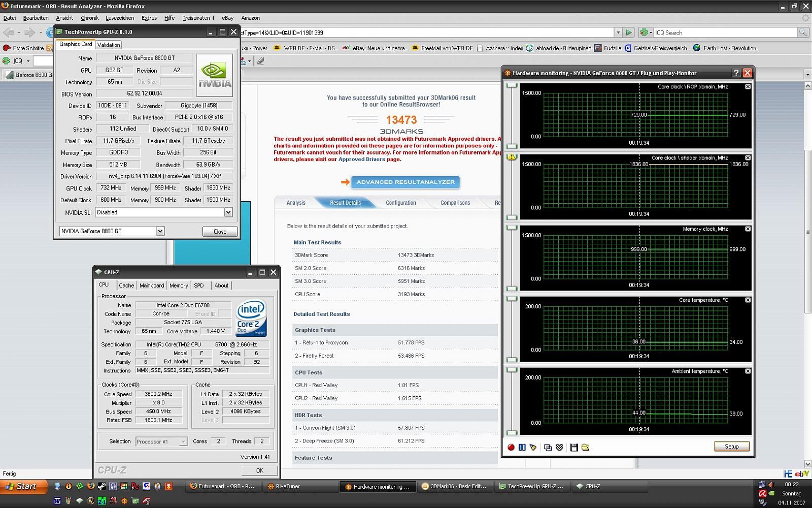The image size is (812, 508).
Task: Open Geizhals-Preisvergleich bookmark
Action: pos(657,48)
